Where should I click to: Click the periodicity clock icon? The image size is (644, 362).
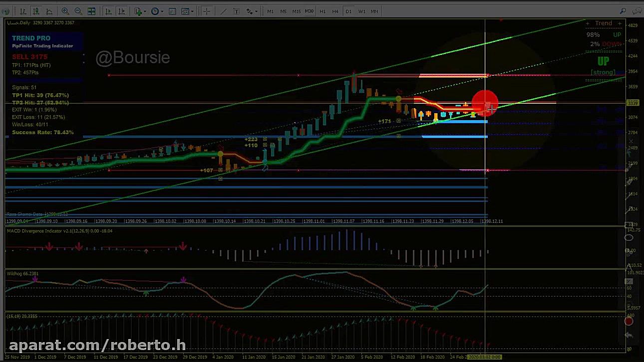(155, 11)
